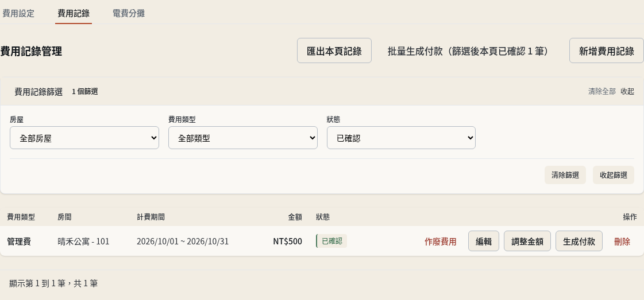This screenshot has height=300, width=644.
Task: Click the 費用記錄篩選 panel title
Action: click(38, 91)
